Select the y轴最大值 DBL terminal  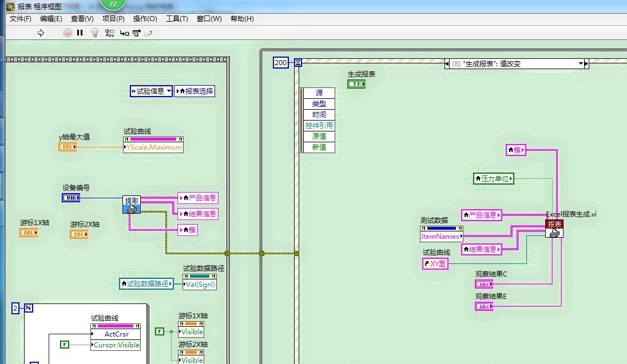tap(67, 147)
